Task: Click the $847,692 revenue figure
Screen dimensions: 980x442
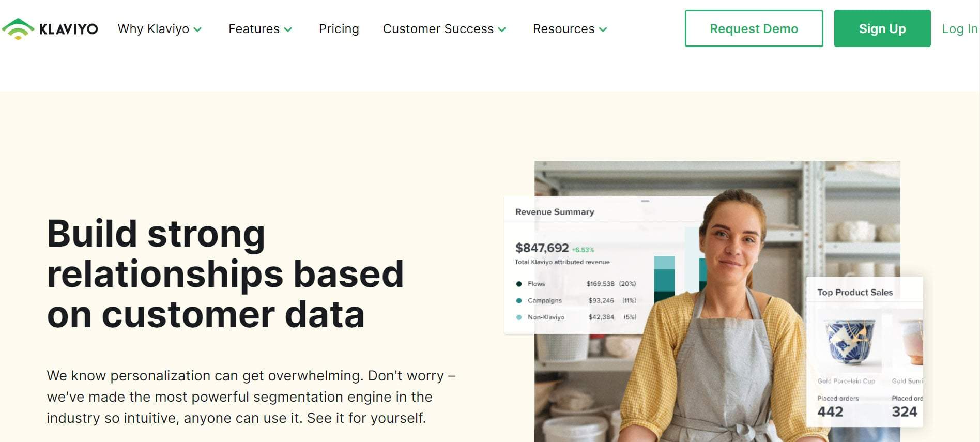Action: (x=542, y=248)
